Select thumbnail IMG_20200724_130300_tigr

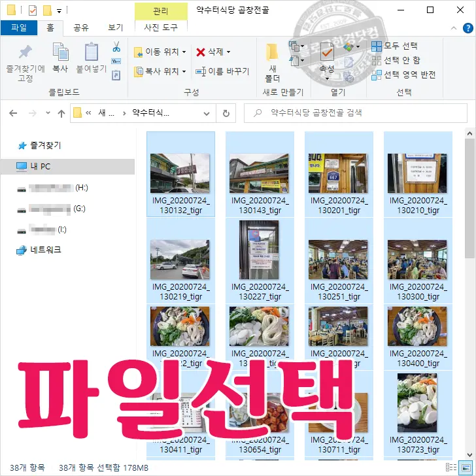tap(418, 261)
